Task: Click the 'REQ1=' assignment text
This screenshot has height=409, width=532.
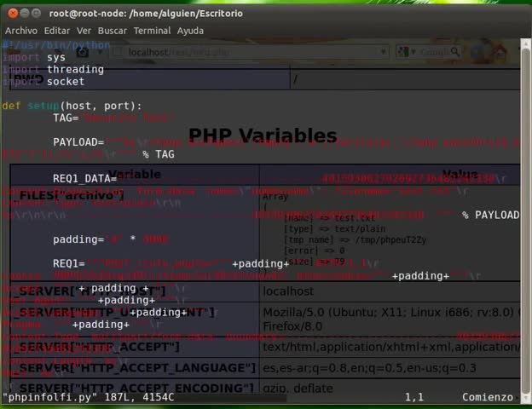Action: (x=69, y=263)
